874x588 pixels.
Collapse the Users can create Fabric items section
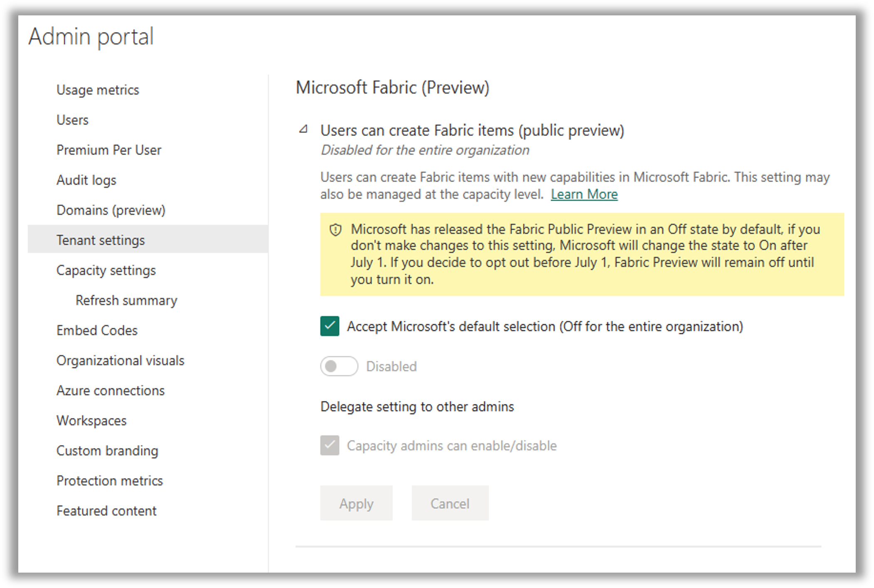(303, 130)
